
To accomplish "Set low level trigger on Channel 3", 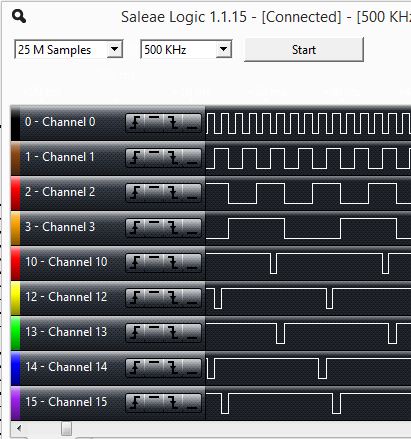I will click(192, 228).
